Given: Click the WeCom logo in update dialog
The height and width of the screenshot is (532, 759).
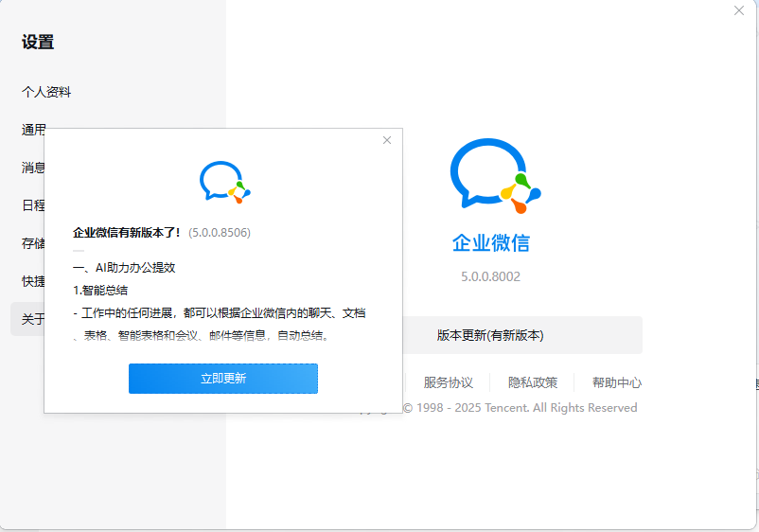Looking at the screenshot, I should point(224,182).
